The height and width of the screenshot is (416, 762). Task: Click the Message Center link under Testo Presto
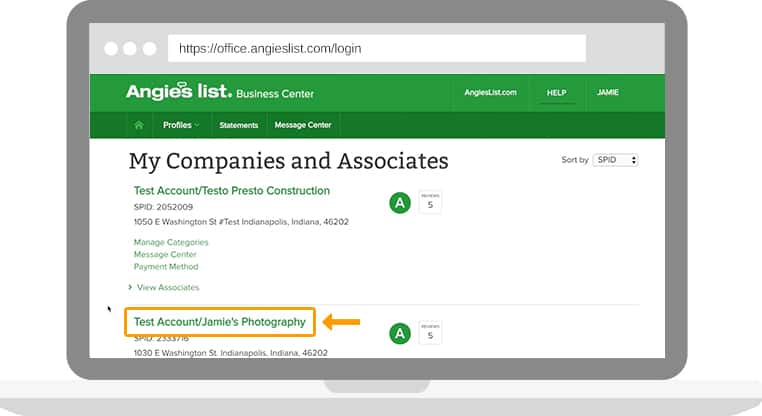(165, 254)
